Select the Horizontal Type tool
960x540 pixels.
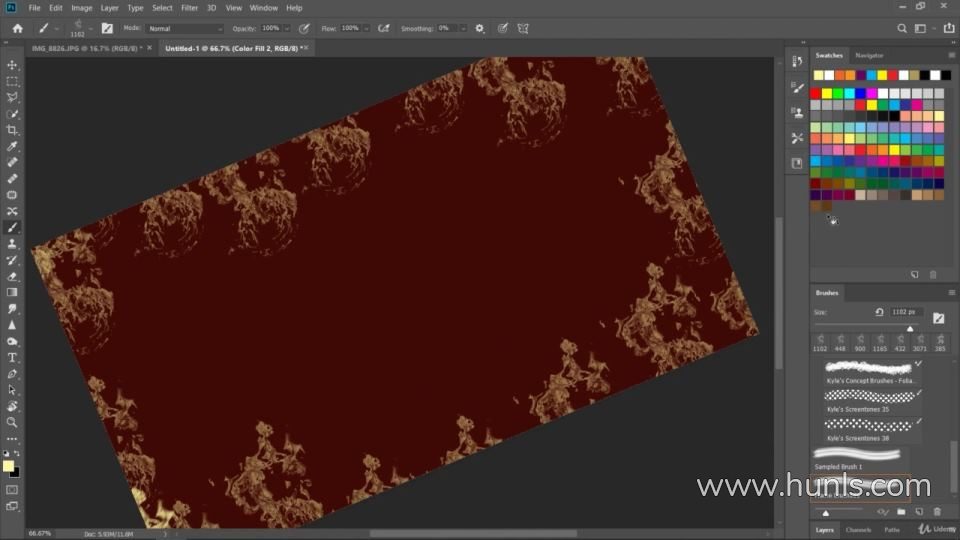click(12, 357)
